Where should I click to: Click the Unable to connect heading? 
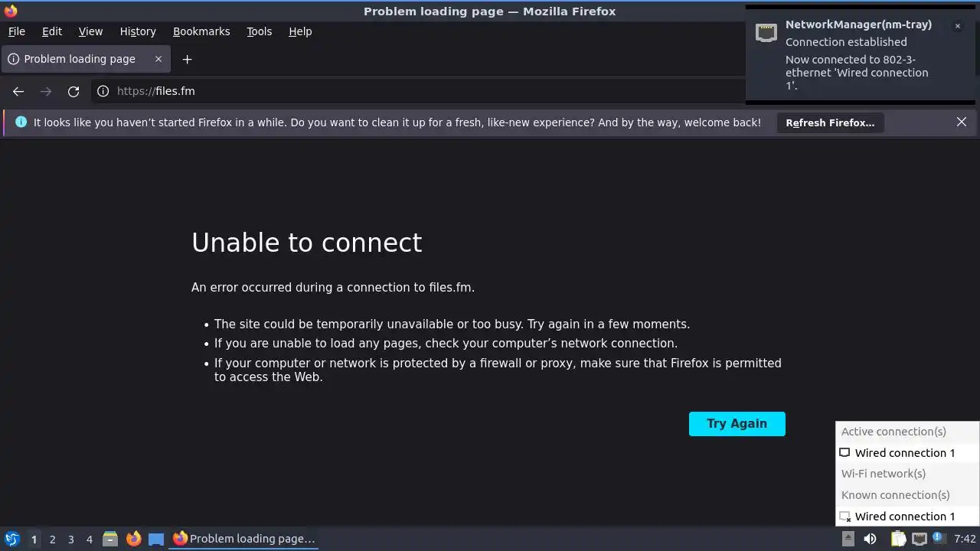(306, 243)
